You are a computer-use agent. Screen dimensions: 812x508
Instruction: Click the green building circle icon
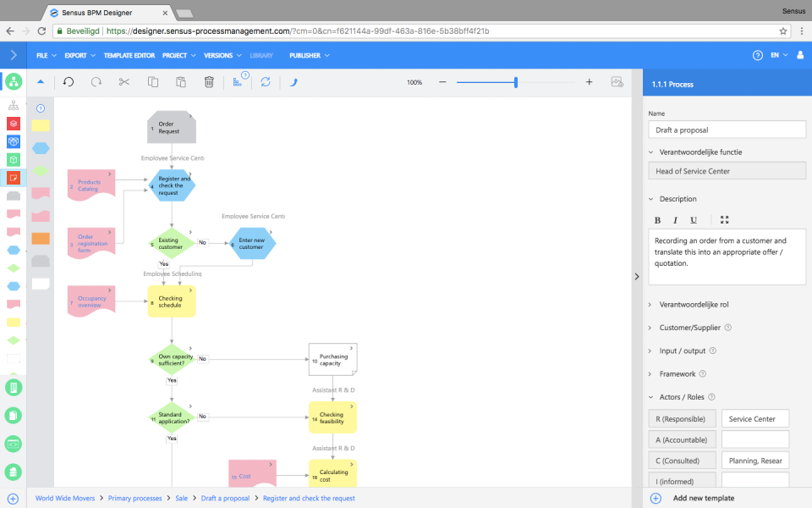click(14, 387)
